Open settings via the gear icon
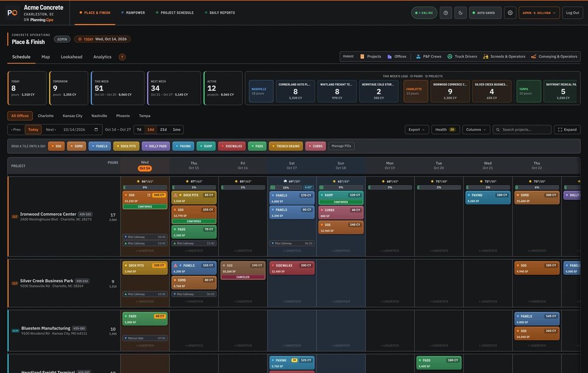 pyautogui.click(x=510, y=13)
